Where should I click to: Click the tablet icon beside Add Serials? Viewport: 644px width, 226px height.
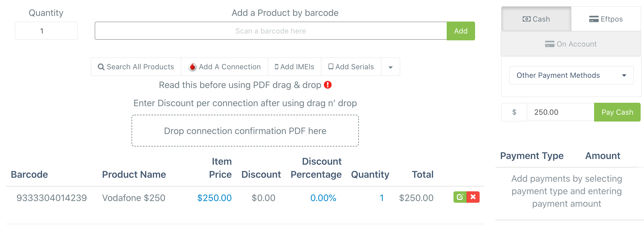pos(331,67)
